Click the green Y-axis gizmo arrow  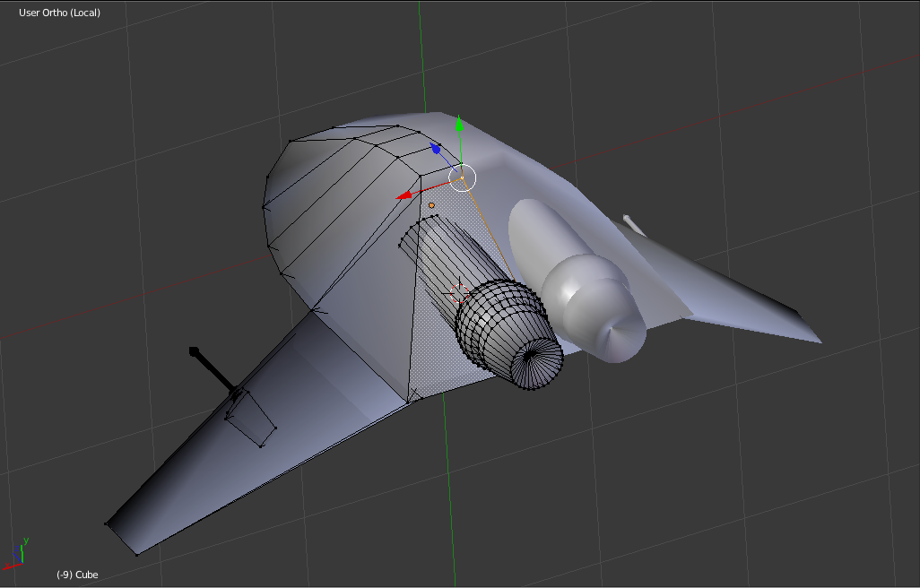coord(460,125)
